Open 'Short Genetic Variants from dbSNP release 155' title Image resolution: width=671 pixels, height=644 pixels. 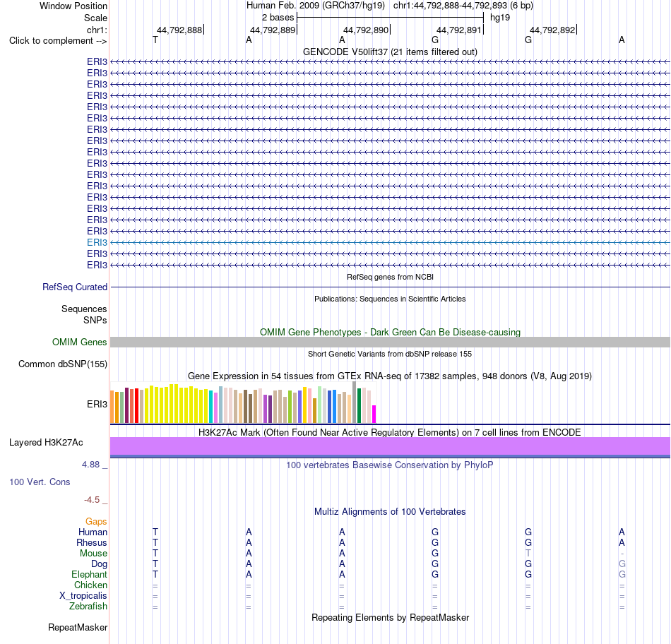(x=390, y=354)
